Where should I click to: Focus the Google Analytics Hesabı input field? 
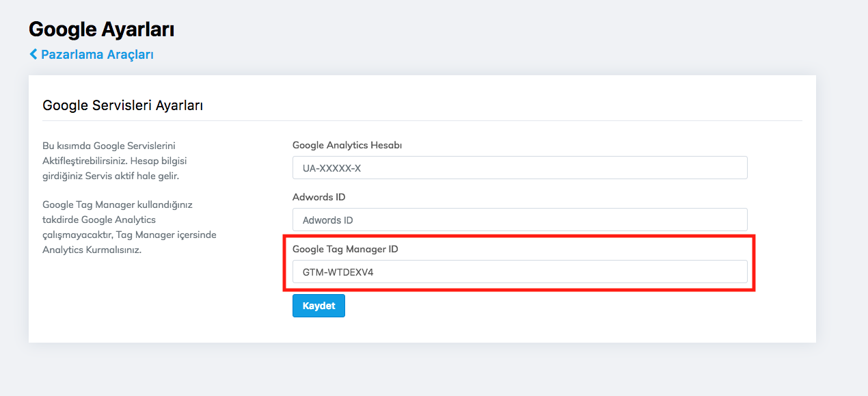pos(519,168)
